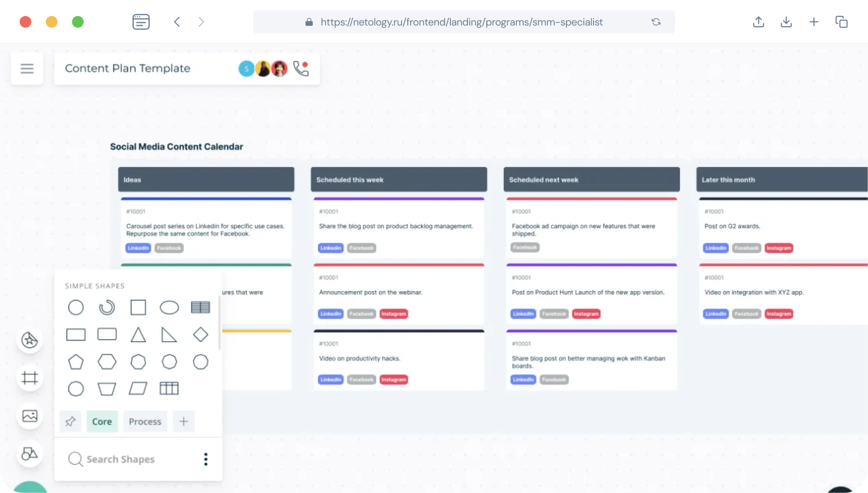
Task: Click the Content Plan Template title
Action: click(x=128, y=68)
